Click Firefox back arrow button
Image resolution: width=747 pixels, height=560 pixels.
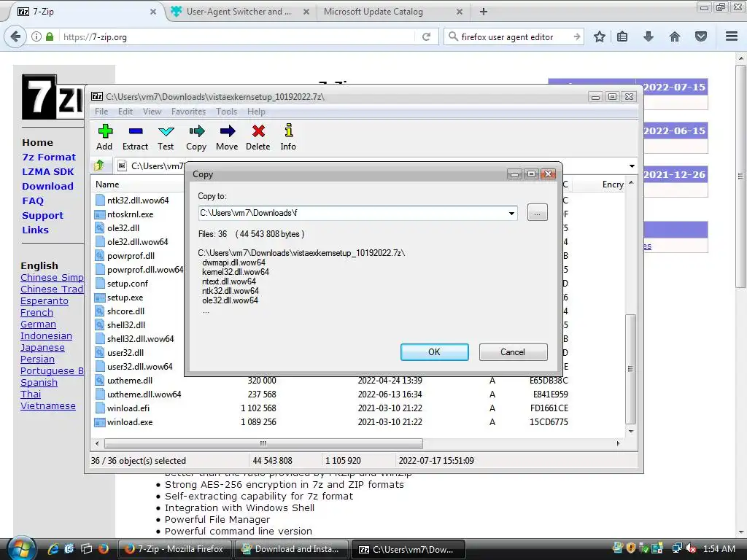click(15, 36)
